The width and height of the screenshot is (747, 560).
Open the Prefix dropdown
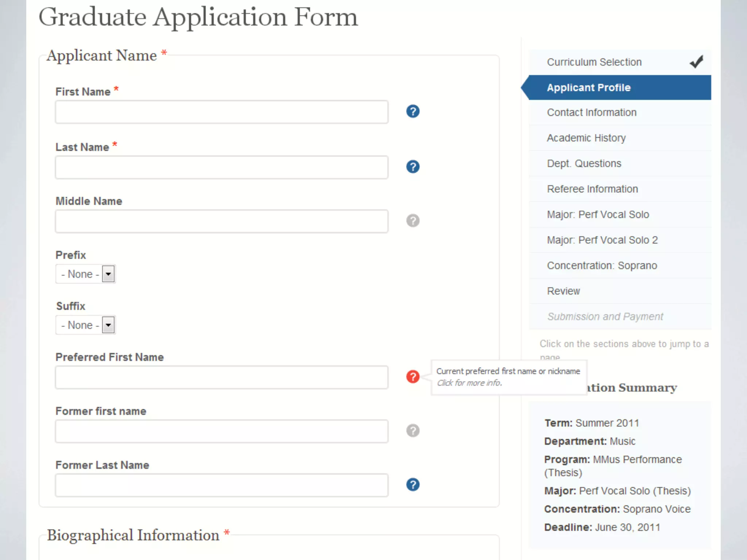pos(86,274)
